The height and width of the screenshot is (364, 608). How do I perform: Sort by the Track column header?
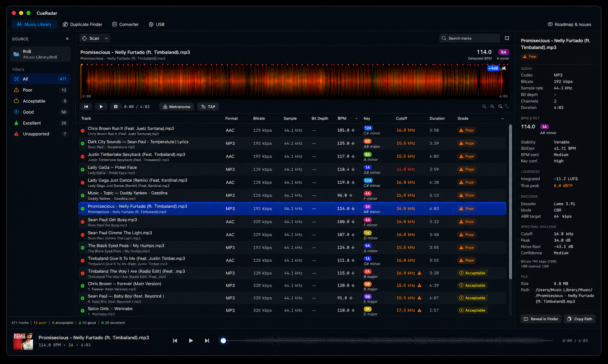[x=86, y=118]
